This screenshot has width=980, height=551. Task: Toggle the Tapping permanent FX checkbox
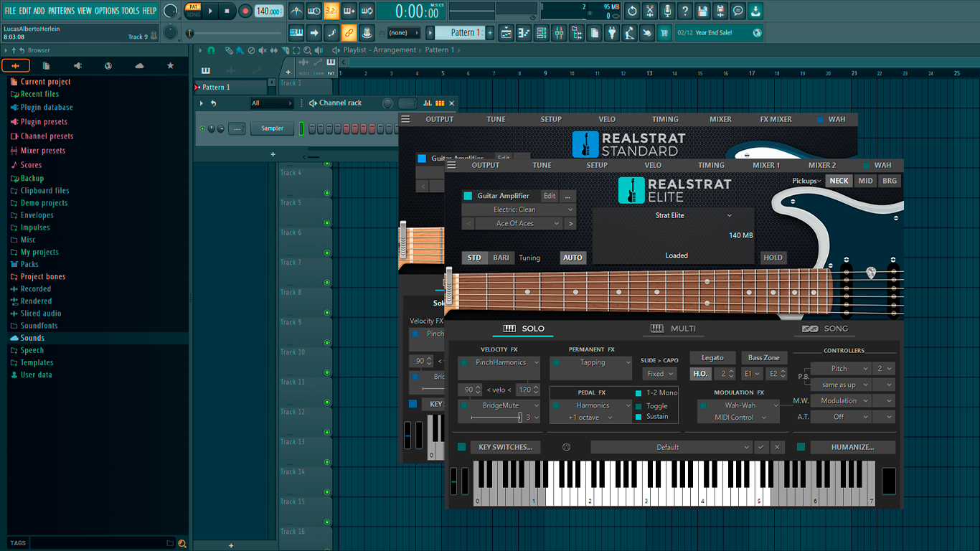coord(556,363)
